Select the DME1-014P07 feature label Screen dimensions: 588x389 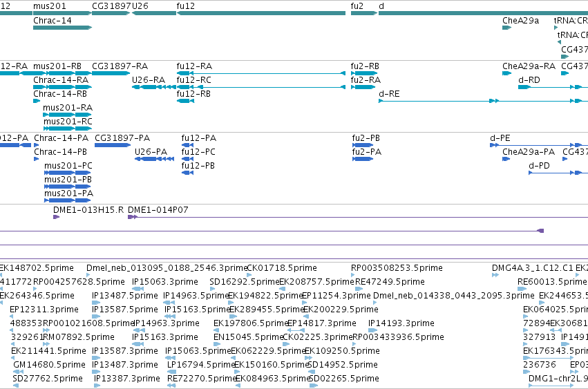[158, 210]
